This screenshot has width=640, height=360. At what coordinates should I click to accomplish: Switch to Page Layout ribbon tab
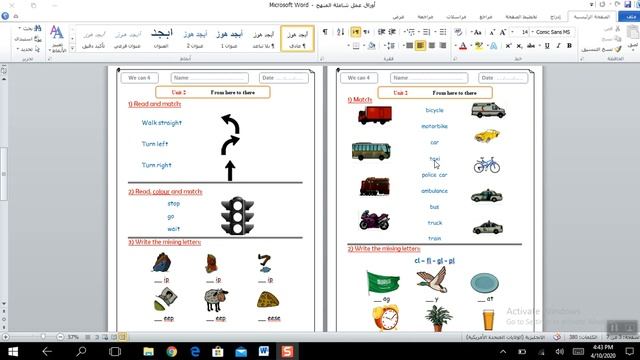521,17
